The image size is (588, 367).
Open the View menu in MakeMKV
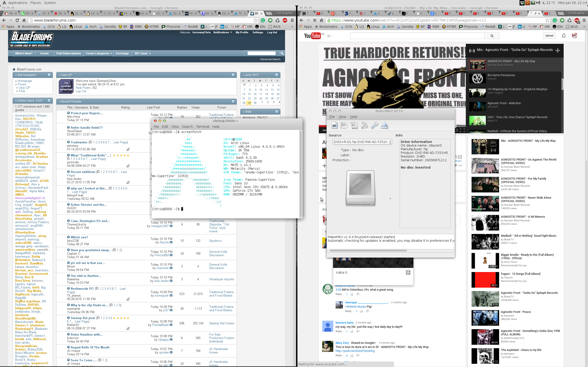[342, 117]
